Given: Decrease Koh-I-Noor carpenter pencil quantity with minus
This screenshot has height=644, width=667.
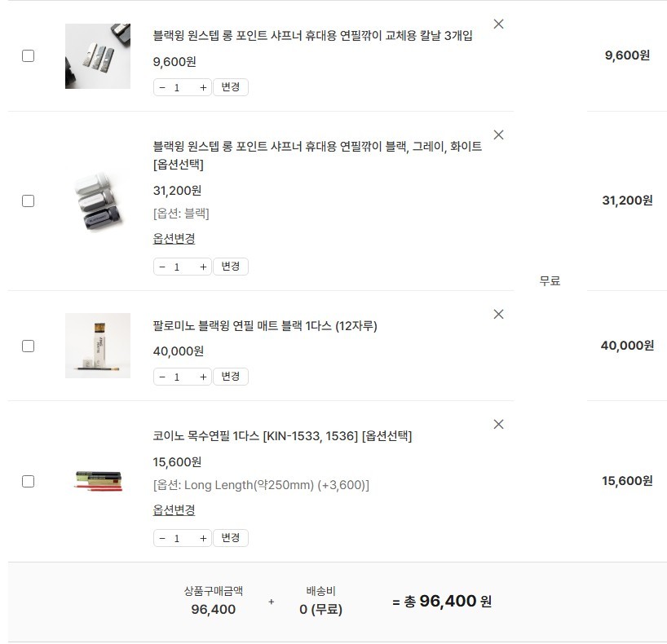Looking at the screenshot, I should pos(162,539).
